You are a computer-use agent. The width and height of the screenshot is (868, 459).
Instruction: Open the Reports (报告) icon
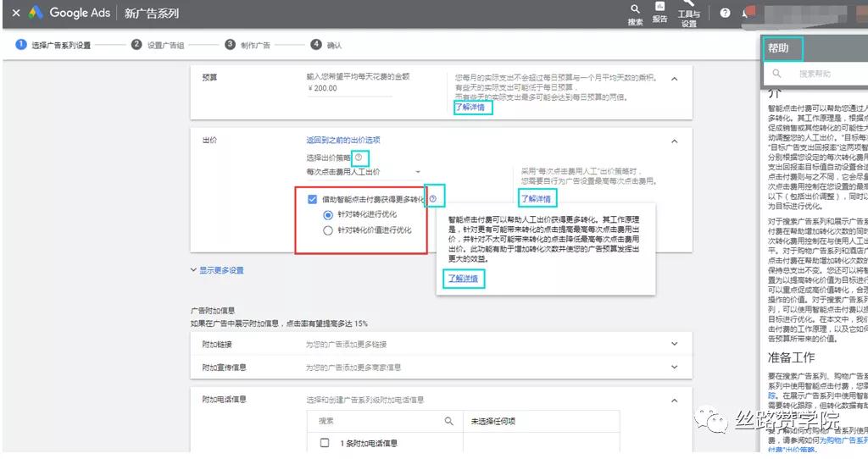point(659,6)
